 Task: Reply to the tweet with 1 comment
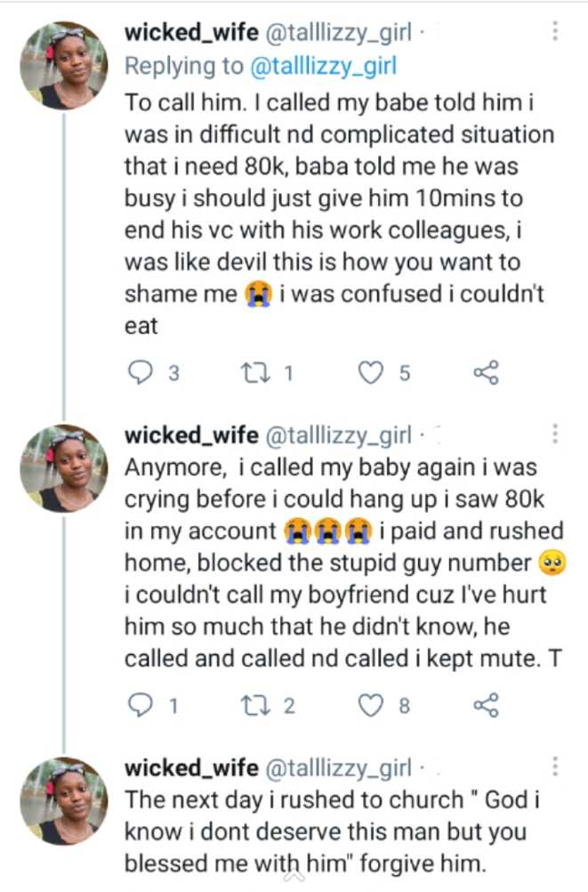(141, 706)
